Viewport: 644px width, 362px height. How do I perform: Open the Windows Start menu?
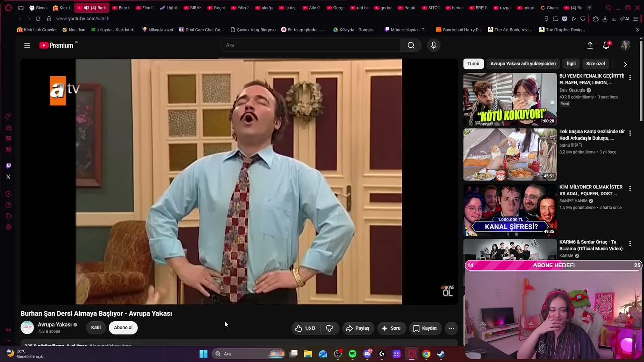point(203,354)
